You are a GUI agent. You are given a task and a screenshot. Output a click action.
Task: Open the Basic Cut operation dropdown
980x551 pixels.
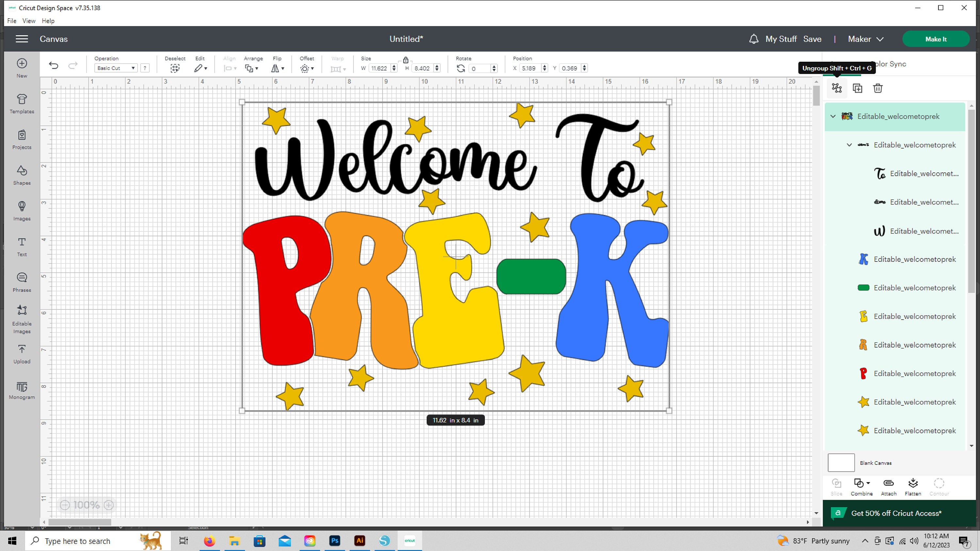[x=115, y=68]
